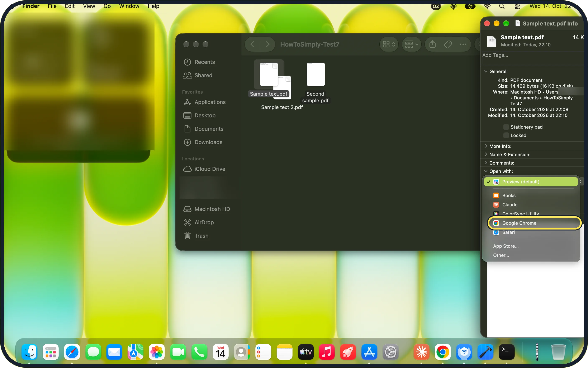Viewport: 588px width, 368px height.
Task: Select Documents in the Finder sidebar
Action: (203, 129)
